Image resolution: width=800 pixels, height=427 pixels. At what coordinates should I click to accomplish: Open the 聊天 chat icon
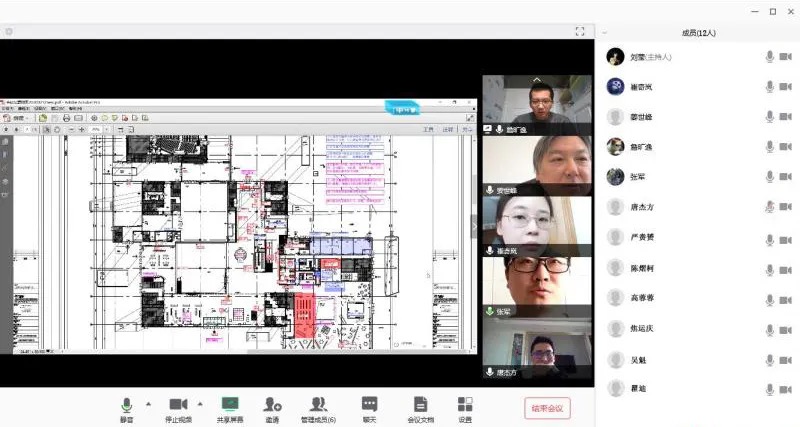pyautogui.click(x=369, y=405)
